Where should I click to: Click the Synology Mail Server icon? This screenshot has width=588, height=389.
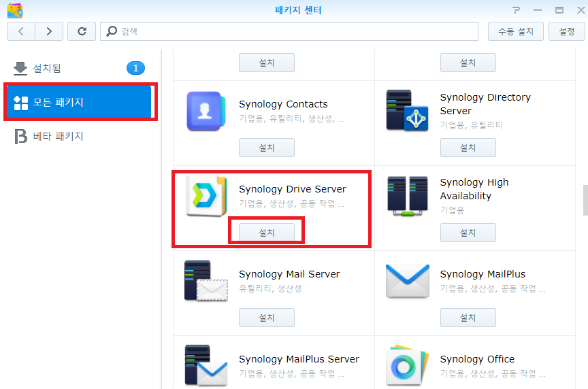click(x=206, y=281)
